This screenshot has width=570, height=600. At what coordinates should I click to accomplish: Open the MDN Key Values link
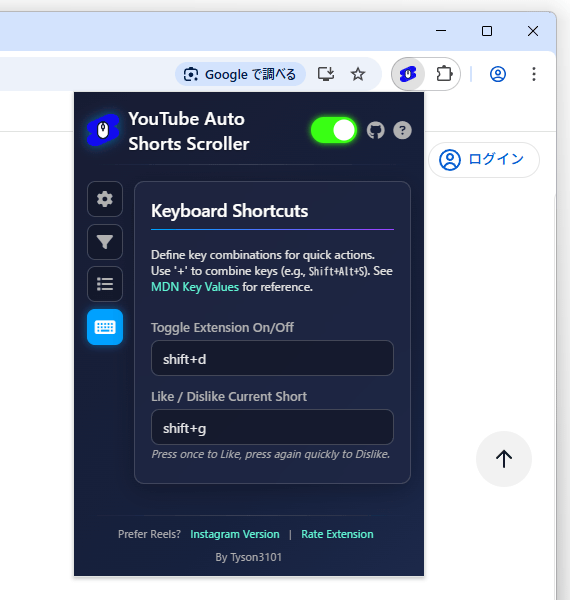[195, 287]
